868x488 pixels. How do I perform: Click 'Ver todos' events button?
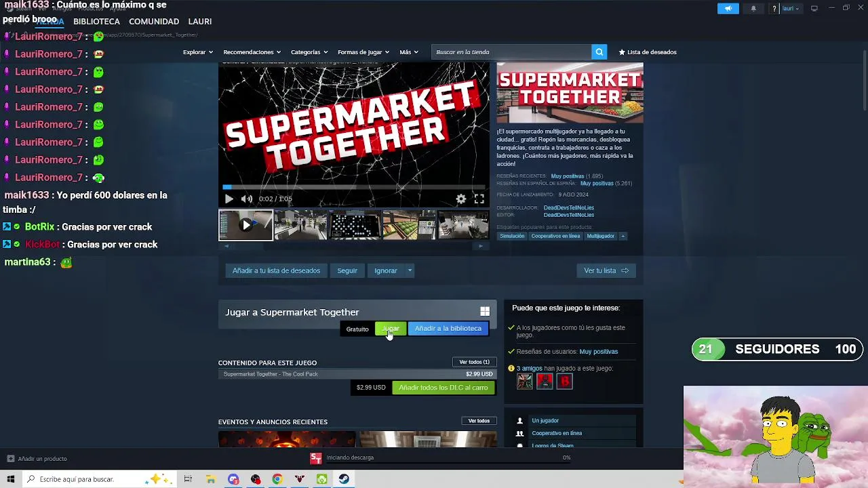(479, 421)
